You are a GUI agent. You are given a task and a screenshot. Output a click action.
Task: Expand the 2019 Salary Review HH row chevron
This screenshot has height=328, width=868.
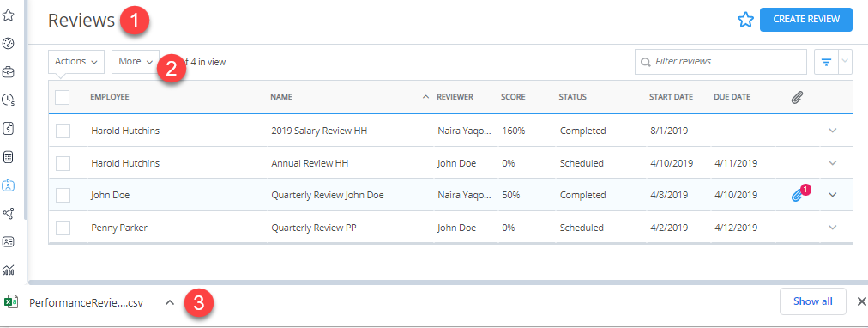click(x=832, y=131)
